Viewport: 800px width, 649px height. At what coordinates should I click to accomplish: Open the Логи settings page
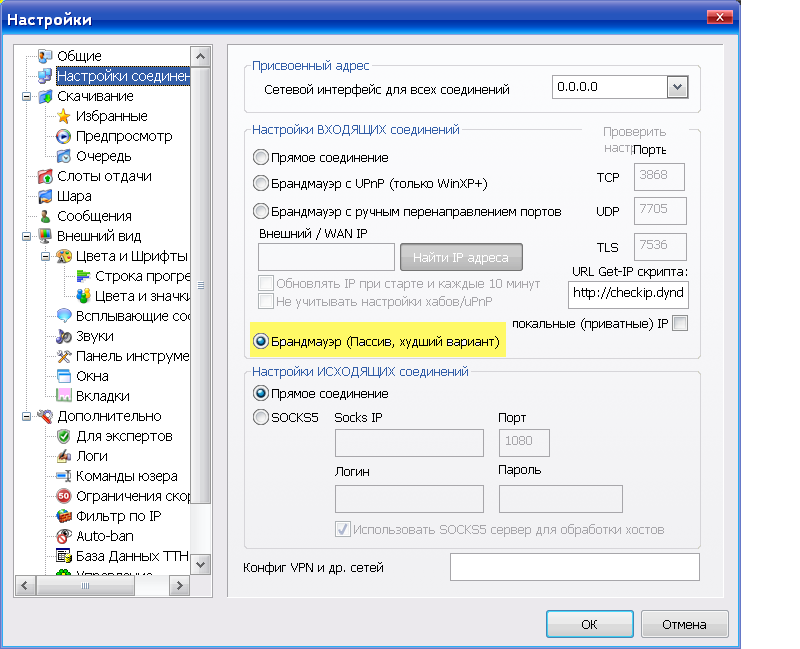point(92,456)
